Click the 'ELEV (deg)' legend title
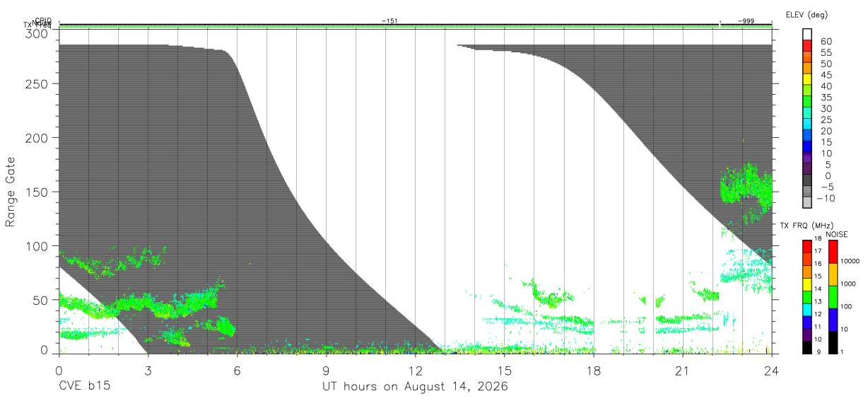This screenshot has width=868, height=401. pos(807,15)
